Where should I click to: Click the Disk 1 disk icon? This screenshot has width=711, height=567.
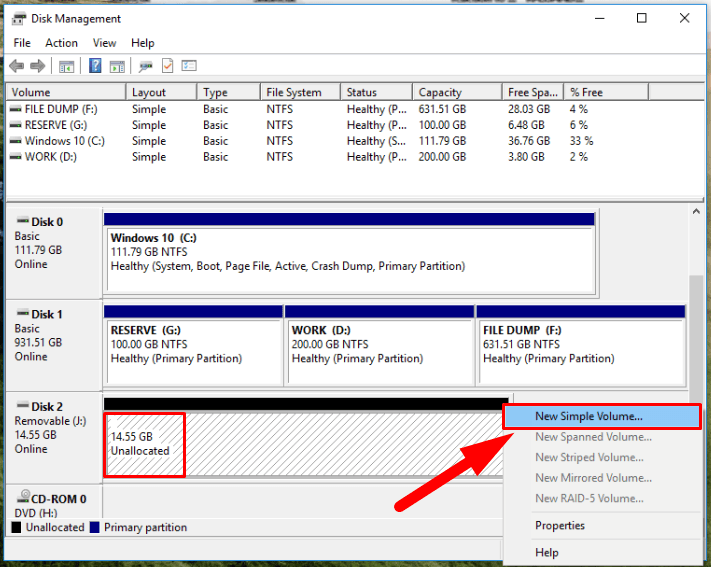pyautogui.click(x=23, y=313)
